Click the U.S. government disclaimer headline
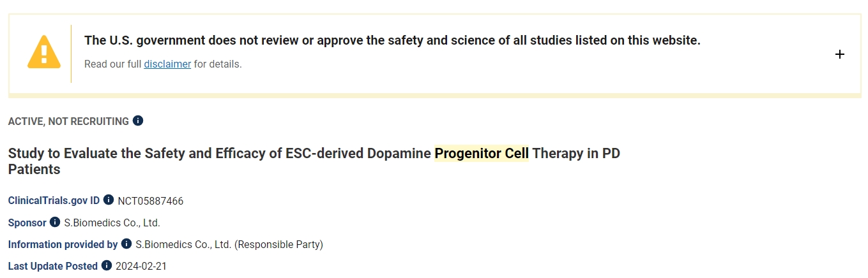This screenshot has height=278, width=868. (392, 40)
